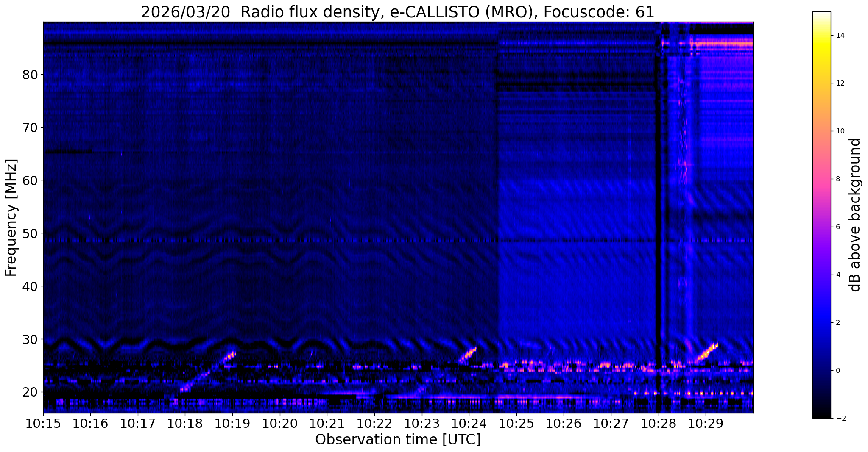The height and width of the screenshot is (452, 868).
Task: Click the 60 MHz frequency tick label
Action: tap(30, 180)
